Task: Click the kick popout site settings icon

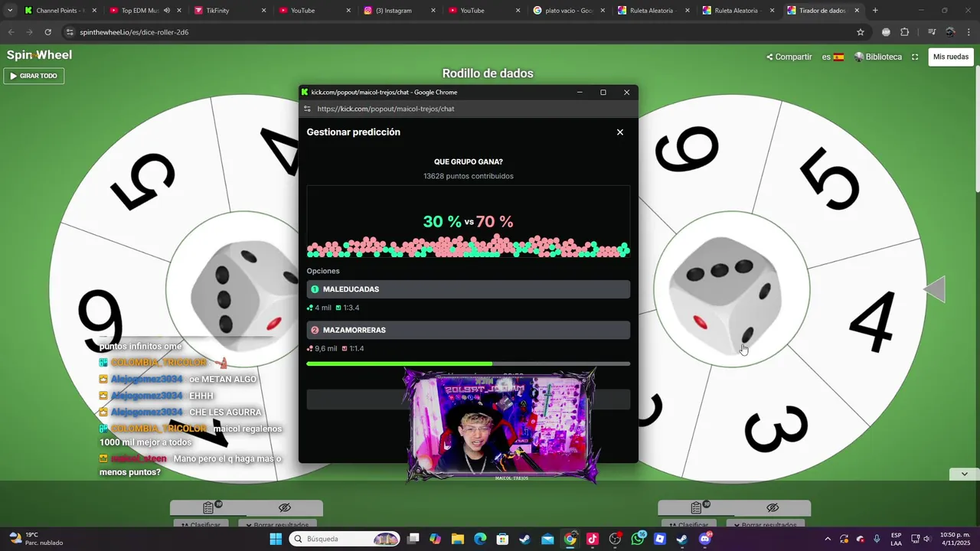Action: (x=308, y=109)
